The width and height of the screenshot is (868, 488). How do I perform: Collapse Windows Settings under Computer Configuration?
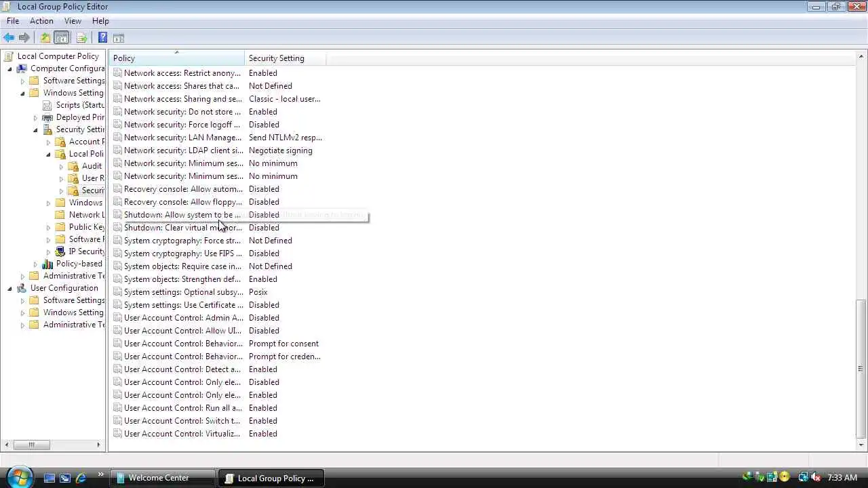[22, 93]
